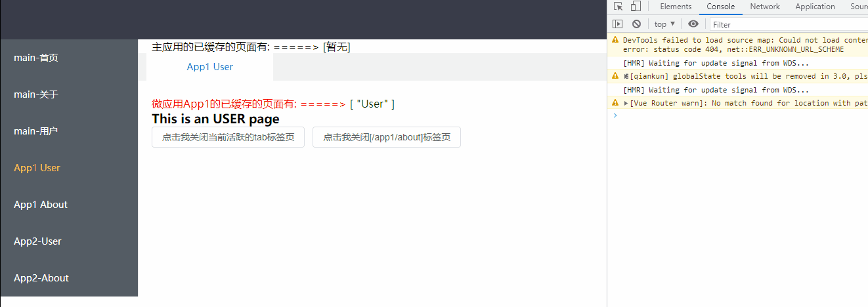Viewport: 868px width, 307px height.
Task: Open live expression eye icon
Action: pyautogui.click(x=694, y=24)
